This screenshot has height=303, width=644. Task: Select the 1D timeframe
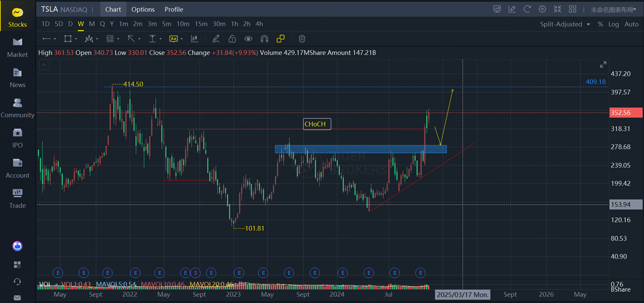(46, 24)
